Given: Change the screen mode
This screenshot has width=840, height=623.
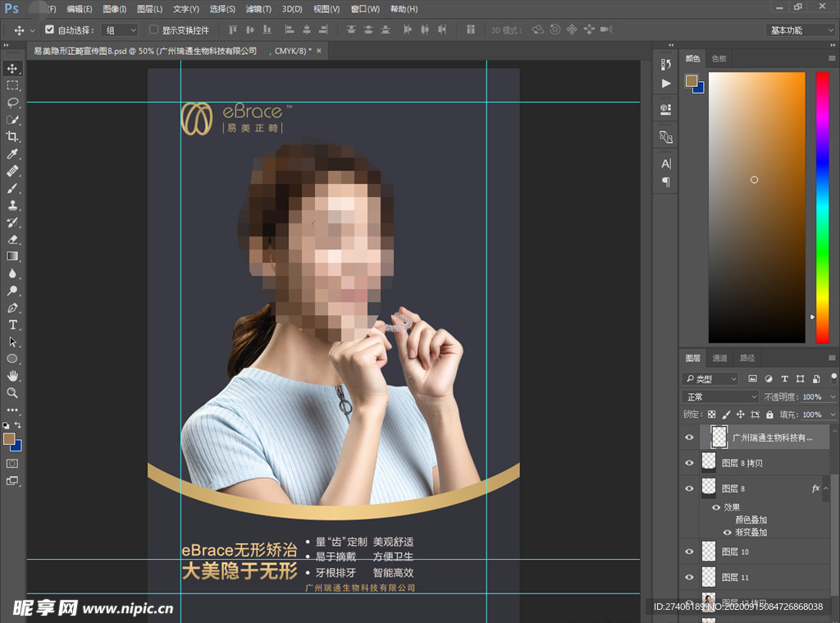Looking at the screenshot, I should [x=12, y=481].
